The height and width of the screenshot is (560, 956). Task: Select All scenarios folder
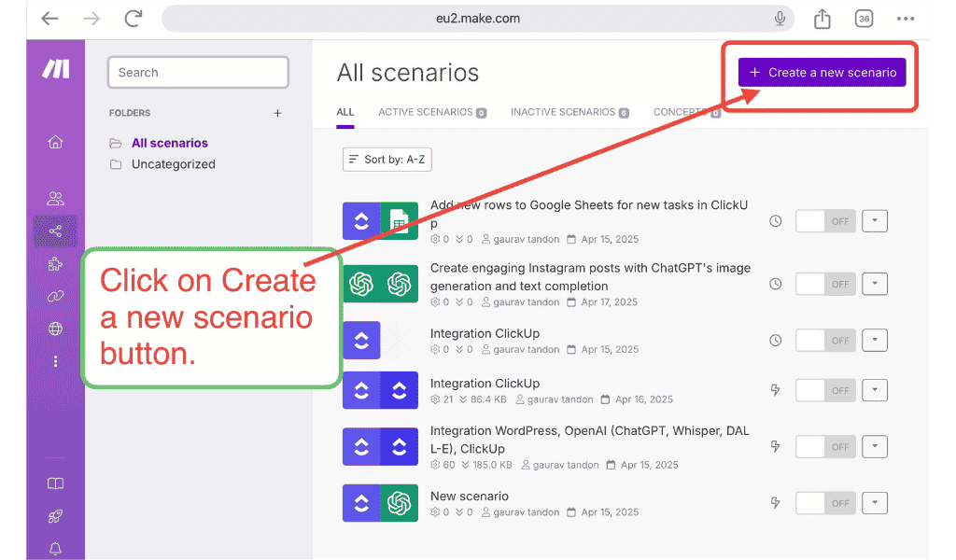pos(170,143)
